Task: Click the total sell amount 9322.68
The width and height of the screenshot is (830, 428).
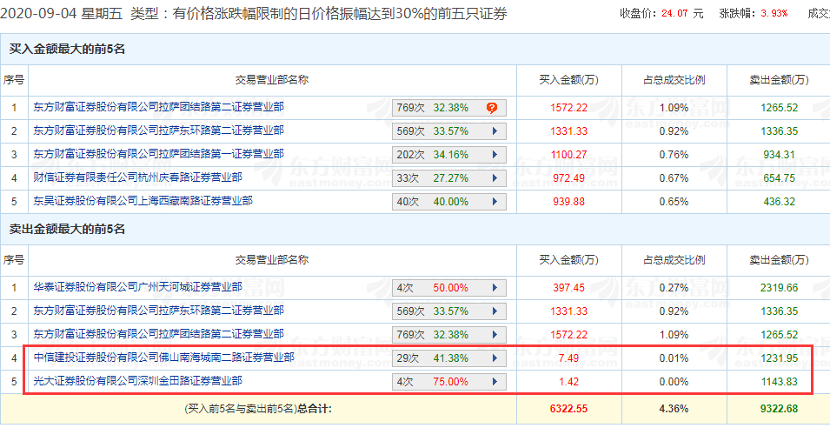Action: pos(780,409)
